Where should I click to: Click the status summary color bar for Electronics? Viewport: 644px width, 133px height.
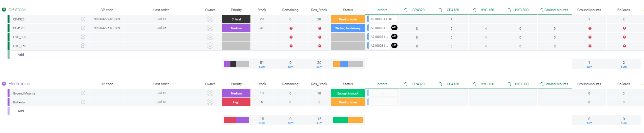(348, 120)
